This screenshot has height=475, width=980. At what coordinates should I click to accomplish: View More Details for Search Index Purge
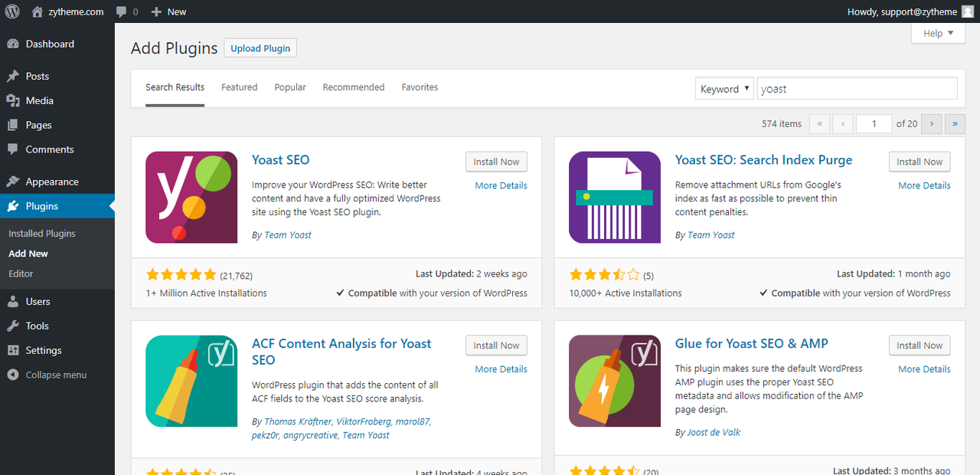click(x=924, y=185)
